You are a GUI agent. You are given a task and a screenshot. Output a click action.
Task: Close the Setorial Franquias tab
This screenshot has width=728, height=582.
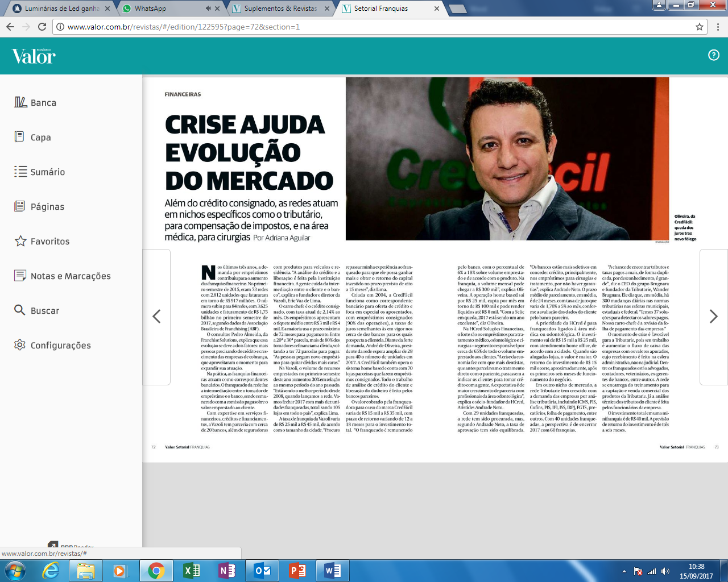coord(437,9)
